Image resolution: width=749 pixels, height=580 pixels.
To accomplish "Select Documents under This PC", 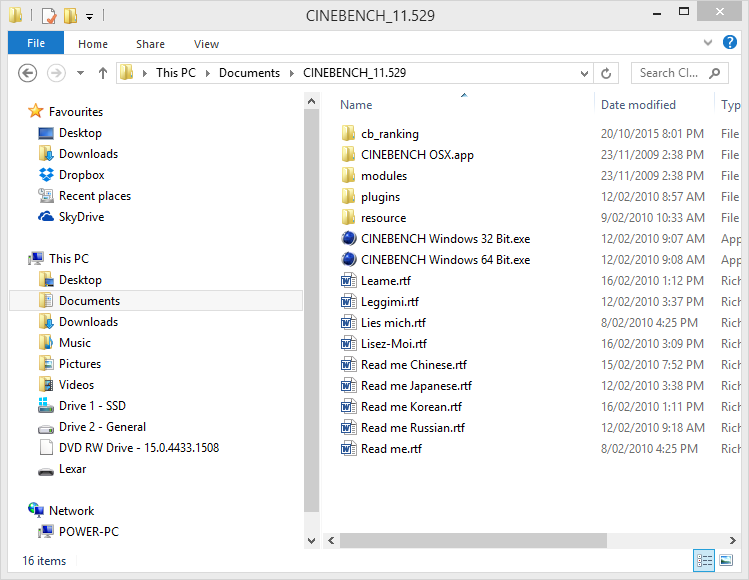I will (x=156, y=301).
